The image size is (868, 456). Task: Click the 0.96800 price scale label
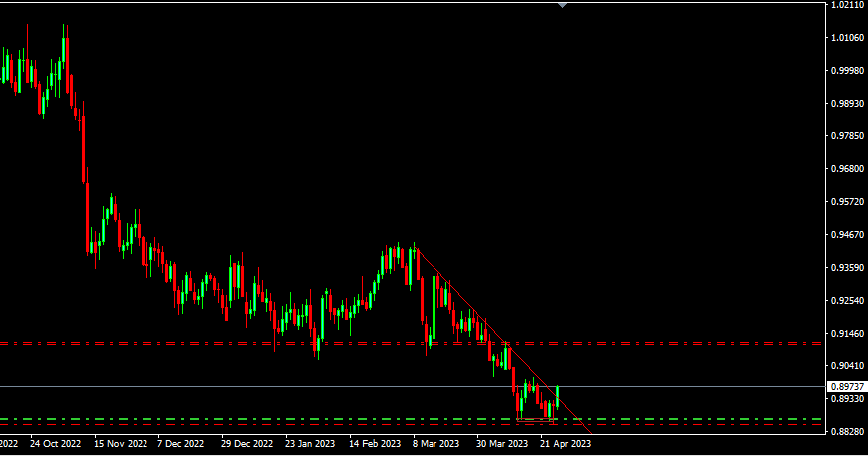(x=847, y=169)
